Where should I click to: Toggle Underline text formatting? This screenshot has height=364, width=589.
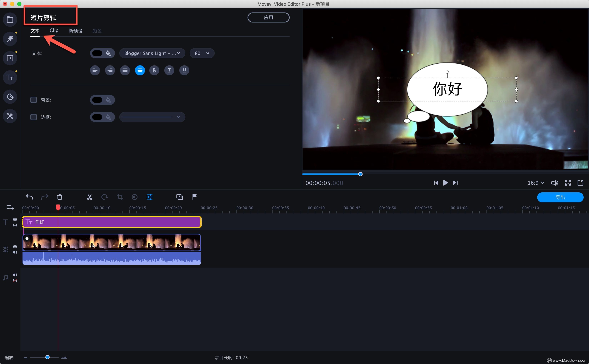[184, 70]
